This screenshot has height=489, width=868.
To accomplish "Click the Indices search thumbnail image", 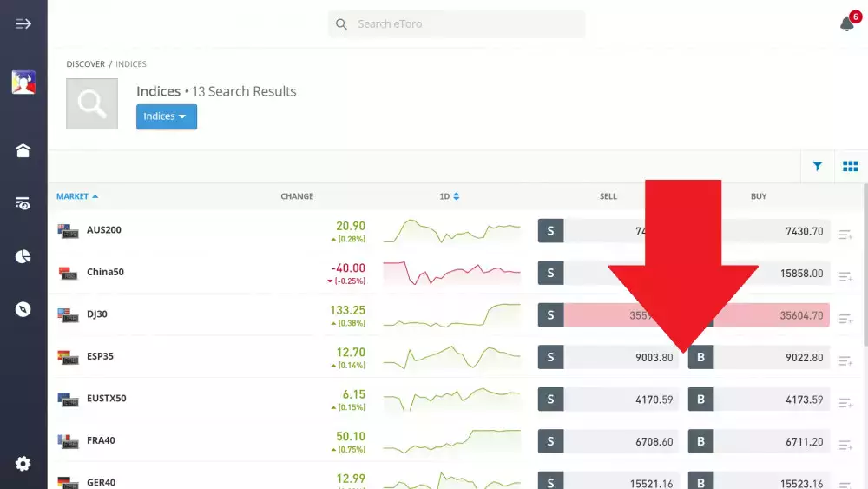I will click(92, 103).
